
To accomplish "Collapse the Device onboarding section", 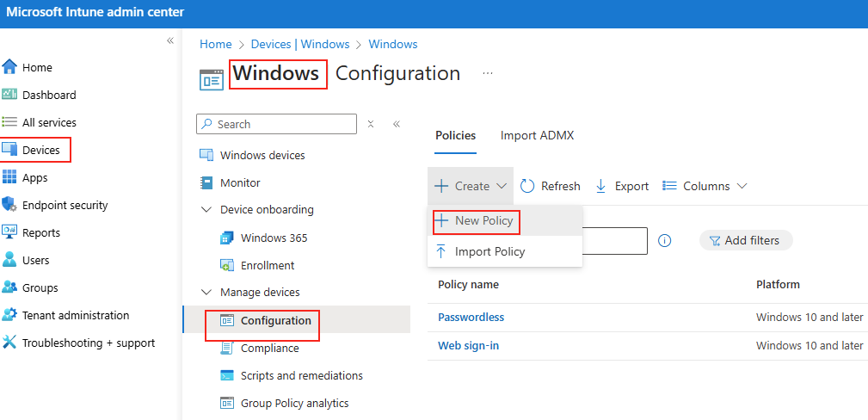I will (x=206, y=210).
